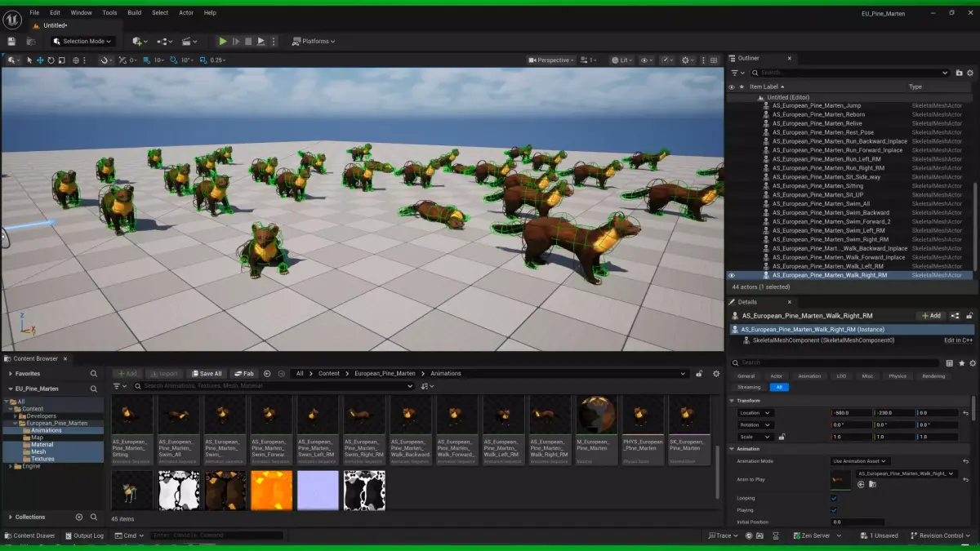Toggle the Playing checkbox
This screenshot has width=980, height=551.
click(x=834, y=510)
